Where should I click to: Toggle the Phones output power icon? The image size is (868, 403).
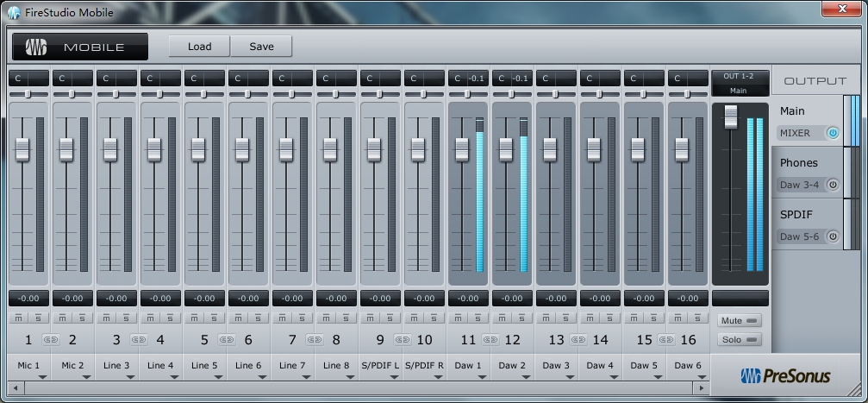(833, 185)
